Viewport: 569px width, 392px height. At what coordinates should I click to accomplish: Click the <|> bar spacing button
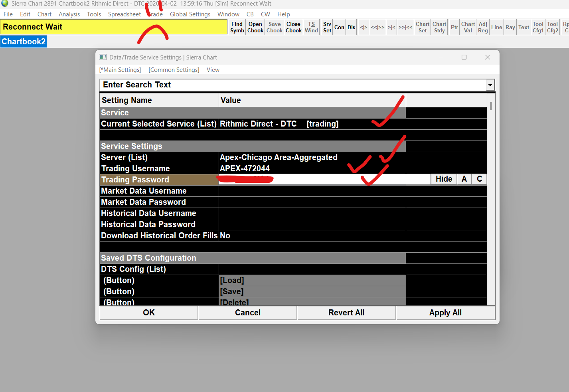click(364, 27)
